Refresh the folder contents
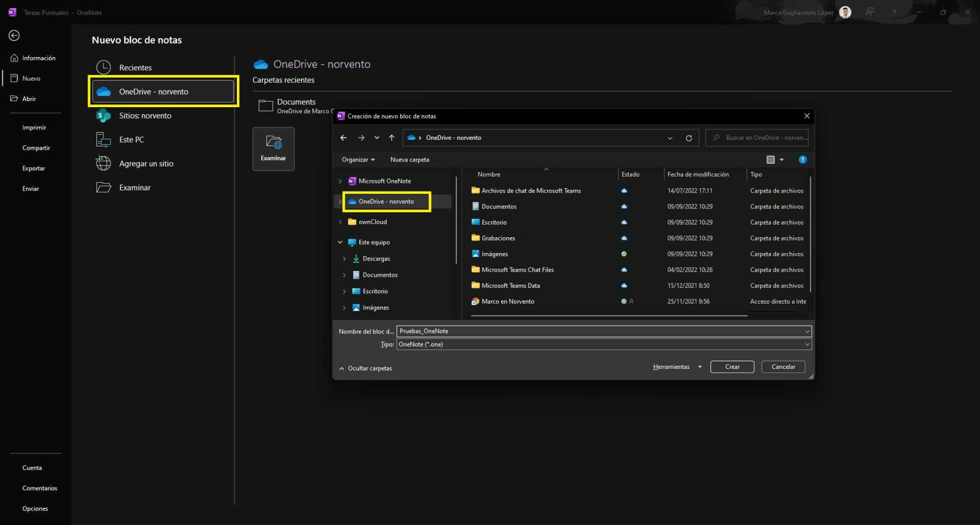This screenshot has width=980, height=525. [689, 138]
